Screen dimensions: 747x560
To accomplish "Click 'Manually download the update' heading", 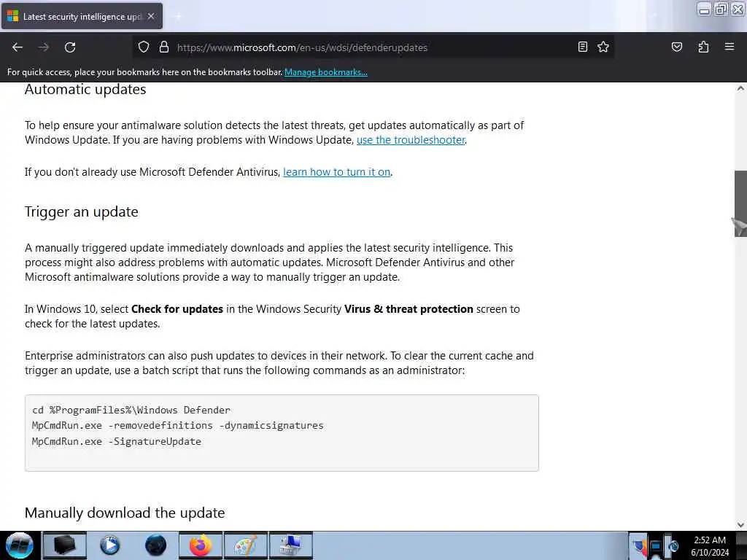I will point(125,513).
